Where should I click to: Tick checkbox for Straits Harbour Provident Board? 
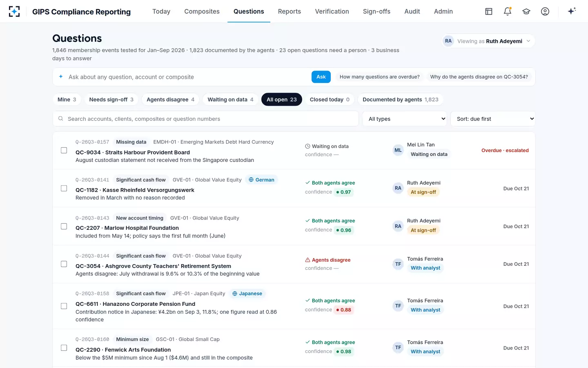click(x=64, y=150)
